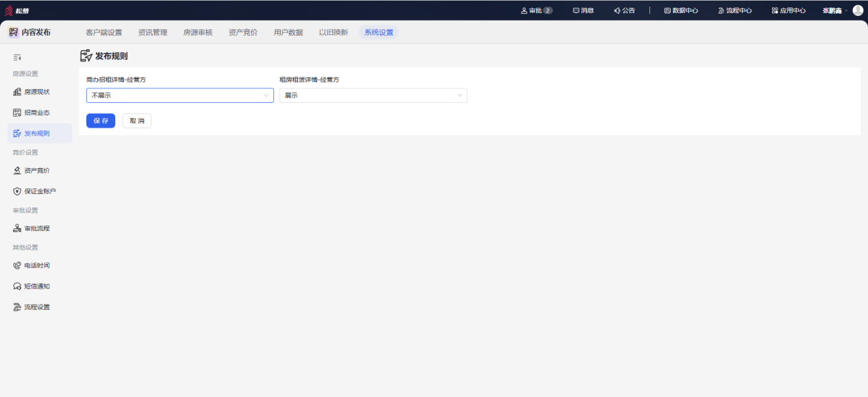Open 应用中心 via its grid icon
This screenshot has width=868, height=397.
[775, 10]
